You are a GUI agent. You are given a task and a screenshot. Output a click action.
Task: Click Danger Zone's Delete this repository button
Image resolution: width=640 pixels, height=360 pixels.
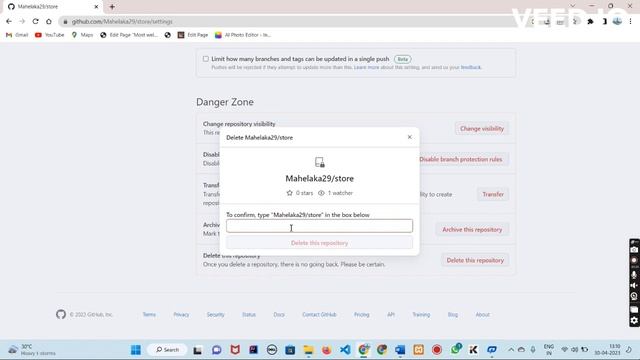475,260
